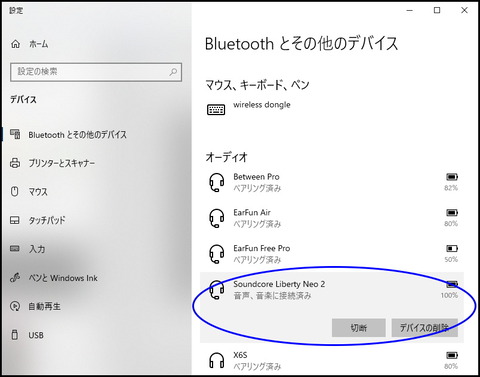The height and width of the screenshot is (377, 480).
Task: Click the 100% battery value
Action: (449, 295)
